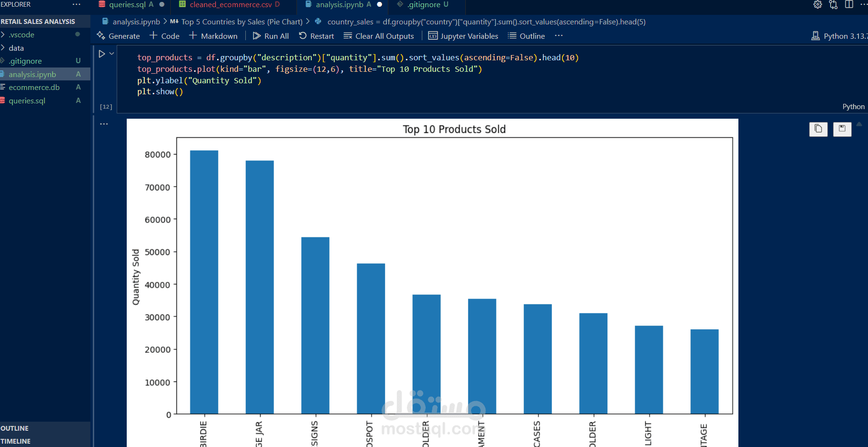
Task: Open the Explorer views ellipsis menu
Action: (x=77, y=4)
